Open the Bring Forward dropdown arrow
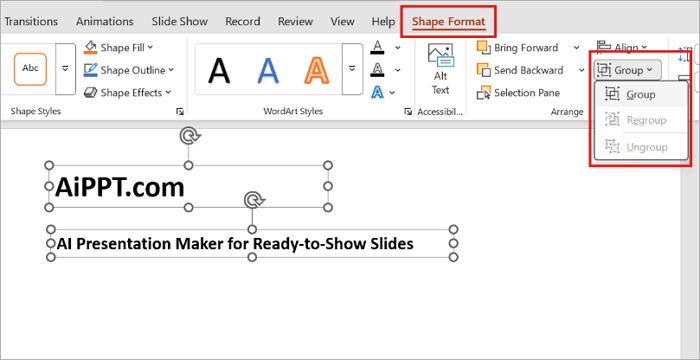Image resolution: width=700 pixels, height=360 pixels. click(x=576, y=48)
